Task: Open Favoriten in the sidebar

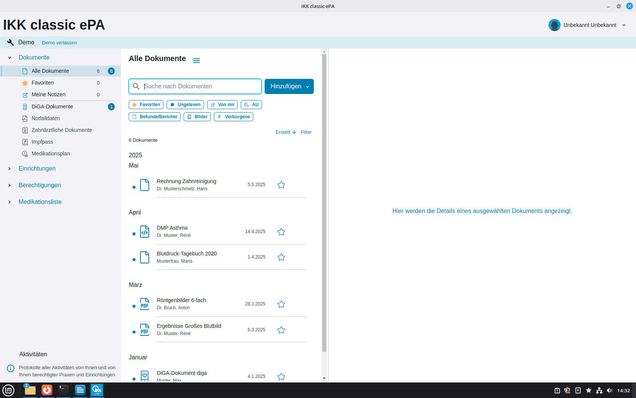Action: (x=60, y=83)
